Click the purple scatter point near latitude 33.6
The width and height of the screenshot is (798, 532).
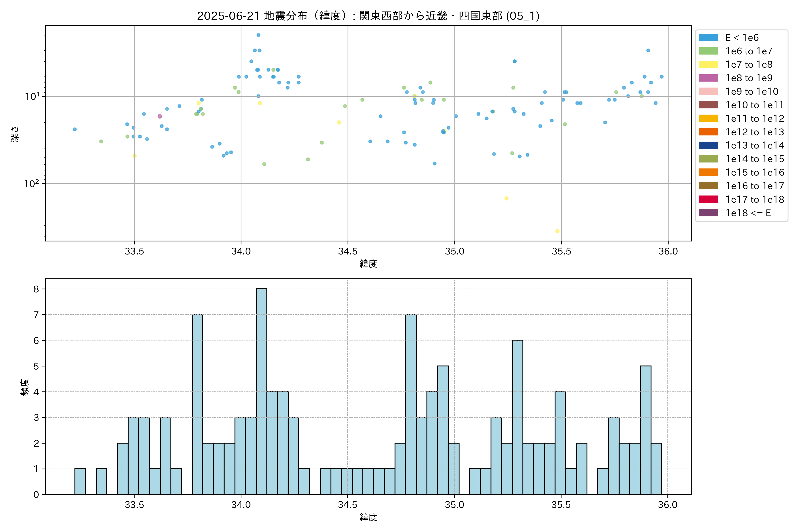[x=160, y=116]
